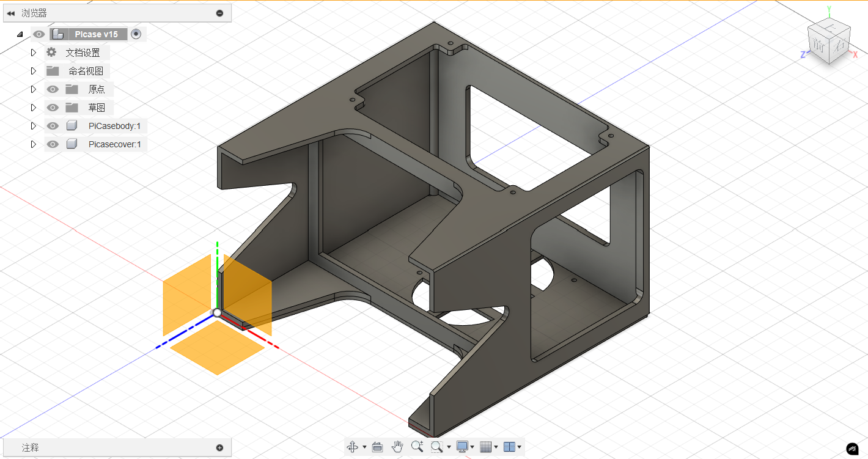The width and height of the screenshot is (868, 459).
Task: Expand the 文档设置 node
Action: coord(34,53)
